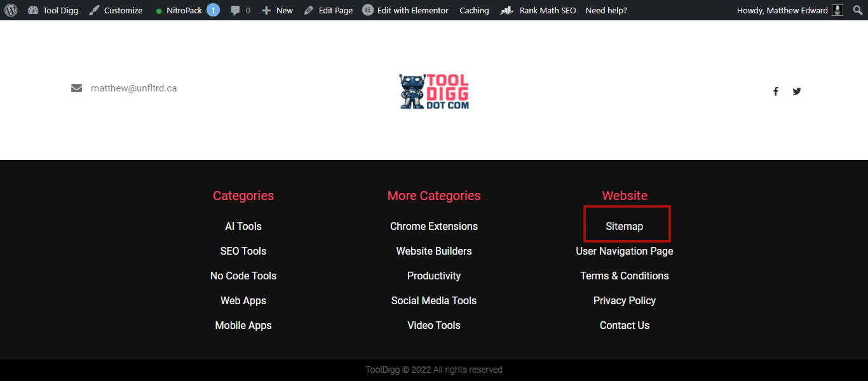Click the Rank Math SEO icon
The image size is (868, 381).
tap(506, 10)
